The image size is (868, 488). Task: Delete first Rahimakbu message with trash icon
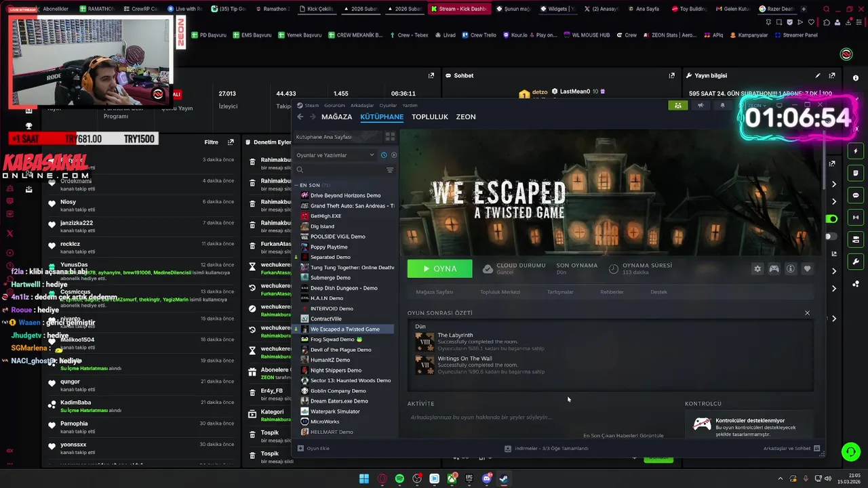[252, 161]
